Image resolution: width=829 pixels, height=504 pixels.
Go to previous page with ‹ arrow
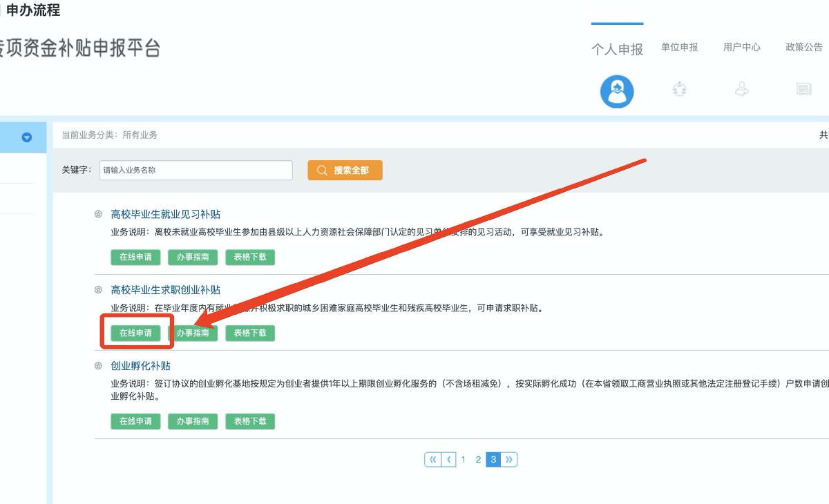tap(448, 460)
